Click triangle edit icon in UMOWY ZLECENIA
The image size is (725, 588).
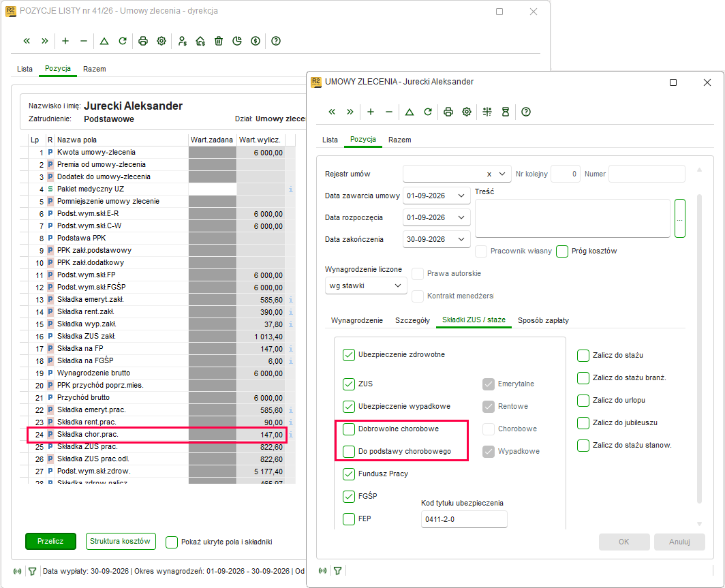click(x=410, y=112)
